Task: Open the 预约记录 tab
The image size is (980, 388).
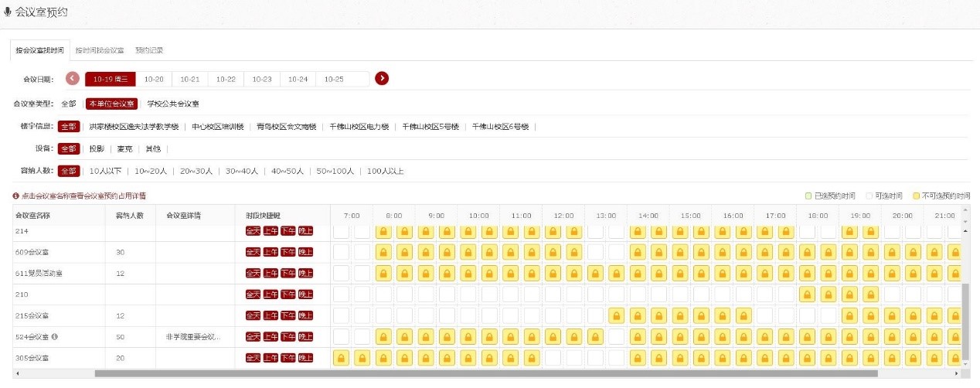Action: coord(149,50)
